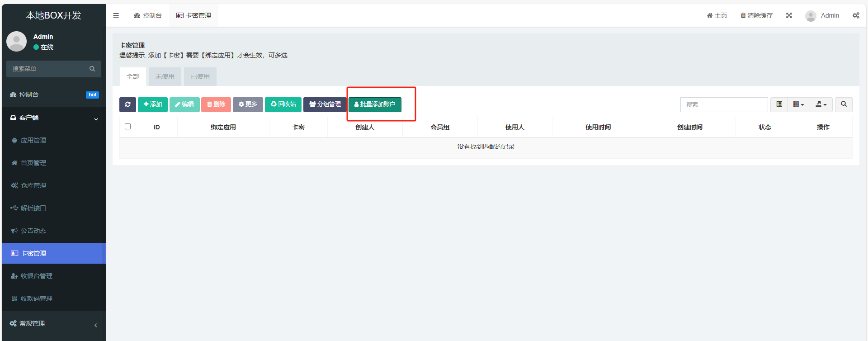
Task: Click the green 添加 button
Action: pos(153,104)
